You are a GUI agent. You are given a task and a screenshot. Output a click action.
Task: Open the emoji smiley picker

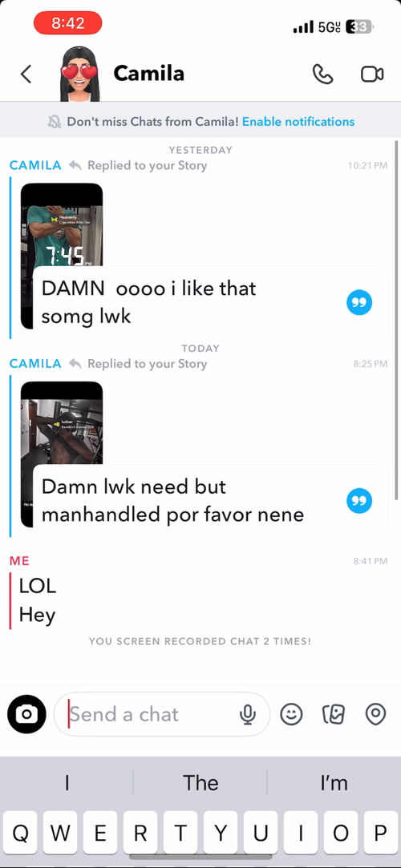[x=291, y=714]
